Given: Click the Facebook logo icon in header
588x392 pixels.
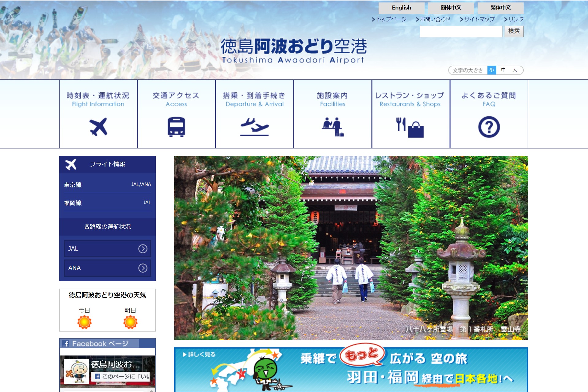Looking at the screenshot, I should 66,344.
